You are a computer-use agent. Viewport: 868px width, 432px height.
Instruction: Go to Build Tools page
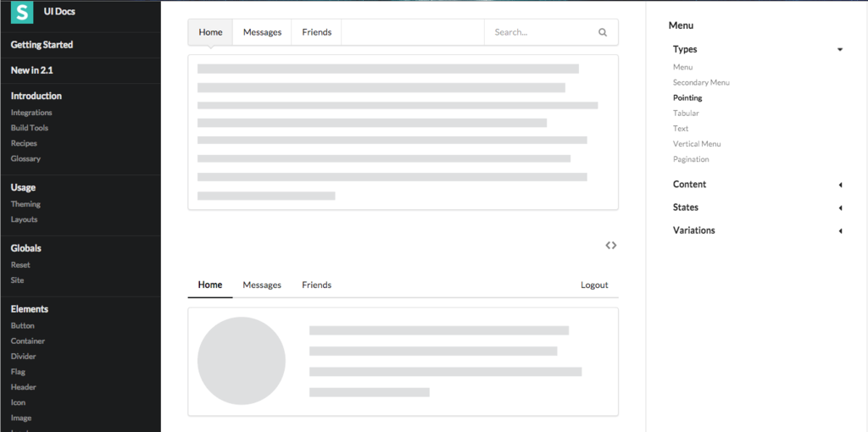coord(30,128)
